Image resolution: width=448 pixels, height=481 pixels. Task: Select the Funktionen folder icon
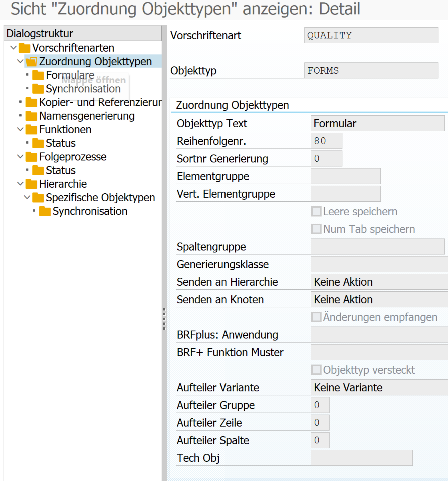(x=31, y=130)
